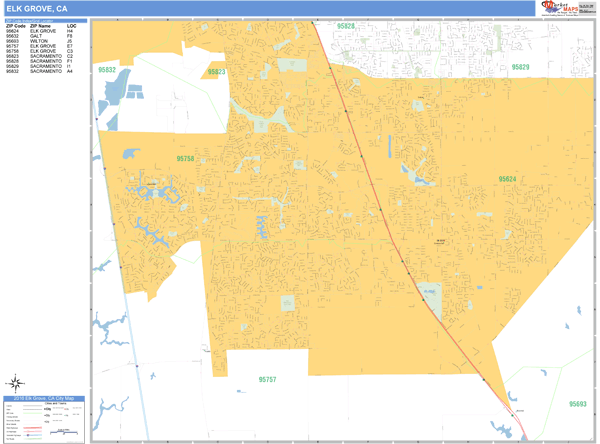Screen dimensions: 600x444
Task: Click index ZIP cell "95828" in the table
Action: [12, 61]
